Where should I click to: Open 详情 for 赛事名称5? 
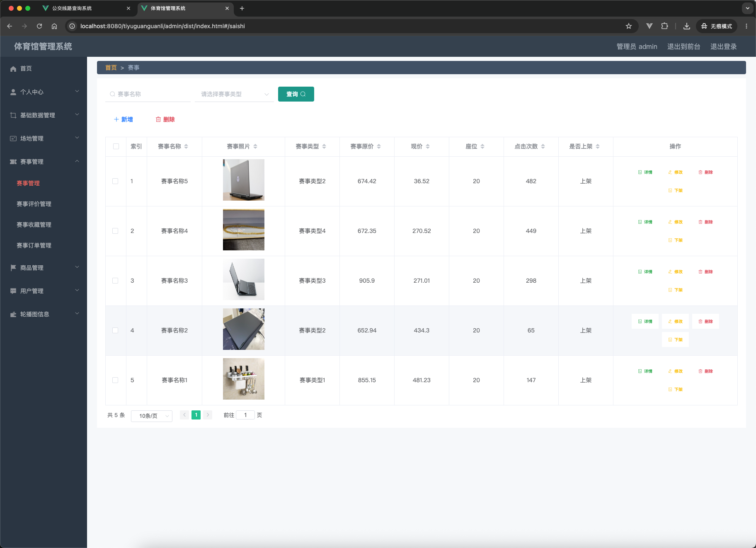pos(645,172)
